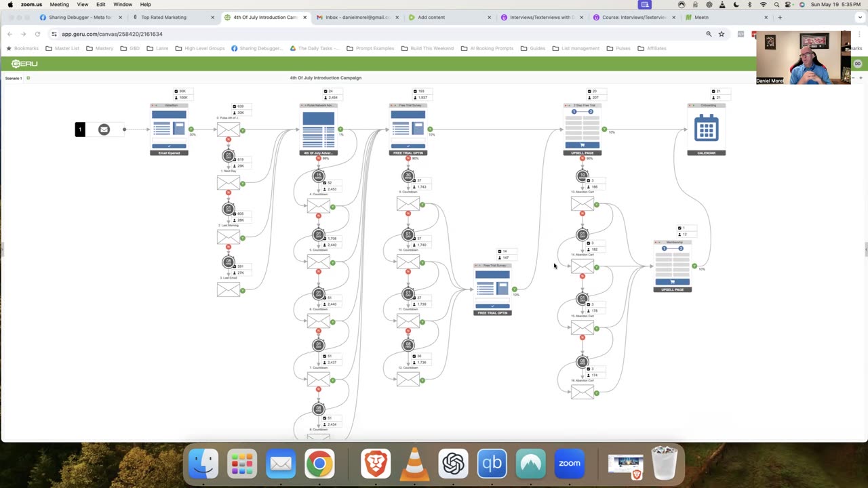The height and width of the screenshot is (488, 868).
Task: Open a new browser tab
Action: point(780,17)
